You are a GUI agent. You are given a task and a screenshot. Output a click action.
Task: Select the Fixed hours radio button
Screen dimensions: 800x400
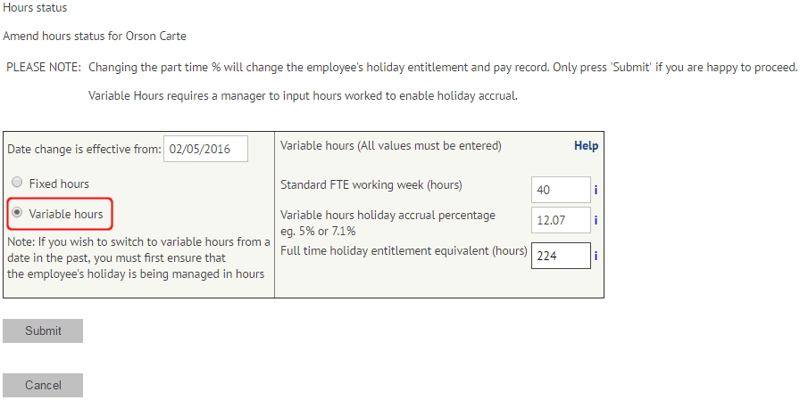coord(17,183)
